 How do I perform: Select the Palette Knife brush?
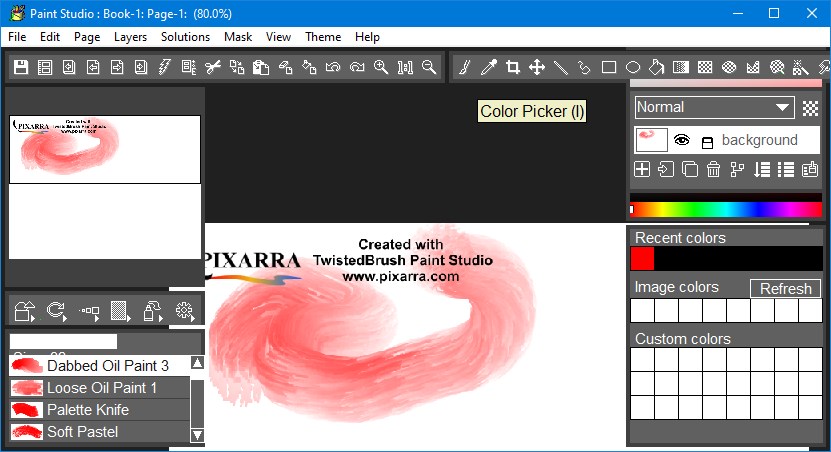pyautogui.click(x=99, y=410)
